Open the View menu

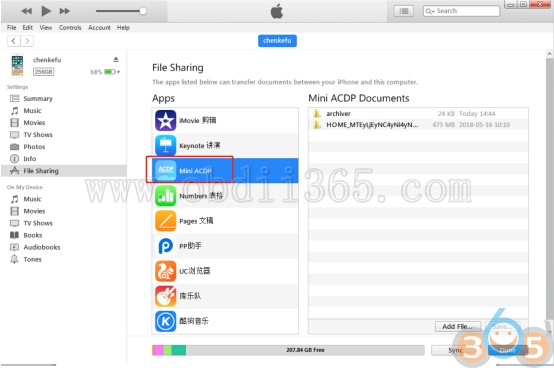click(46, 28)
